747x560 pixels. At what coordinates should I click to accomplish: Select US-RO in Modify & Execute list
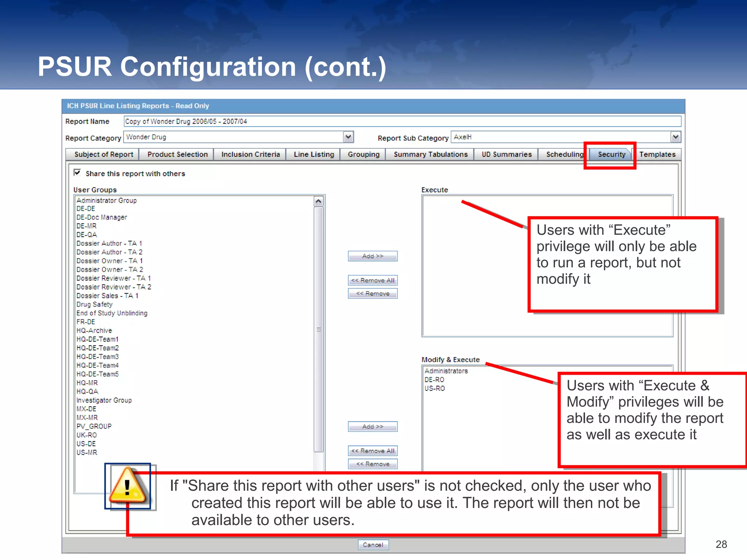click(434, 388)
